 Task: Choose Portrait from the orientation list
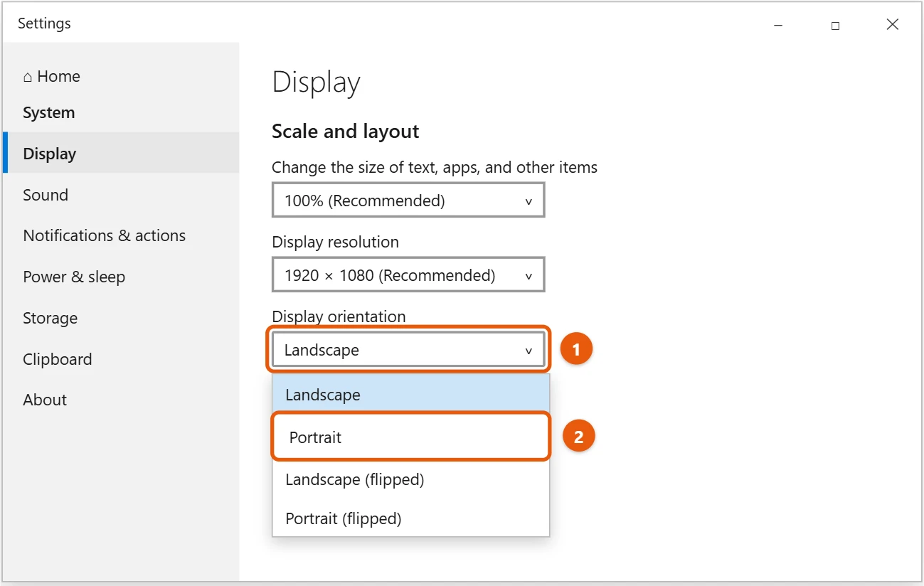coord(411,437)
